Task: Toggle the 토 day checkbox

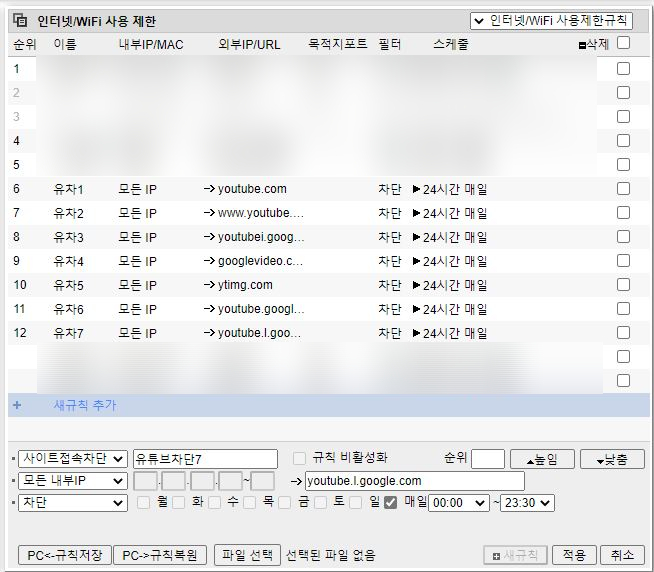Action: pos(320,502)
